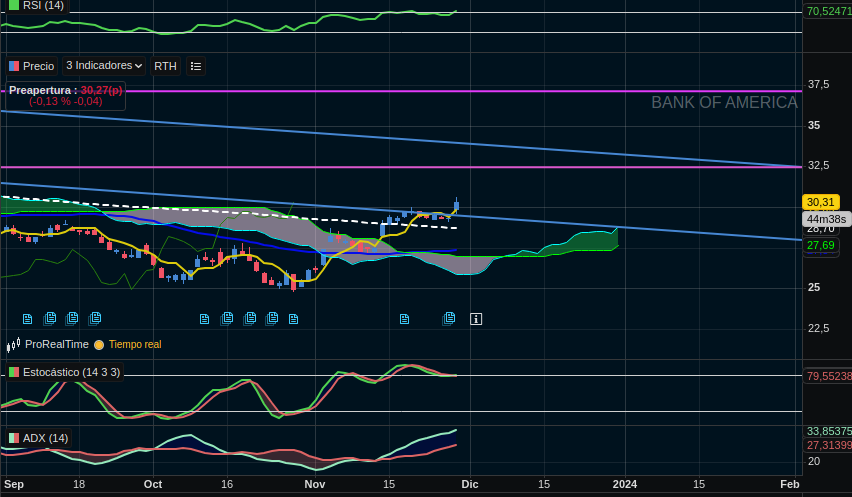Click the yellow 30,31 current price tag

(x=820, y=202)
